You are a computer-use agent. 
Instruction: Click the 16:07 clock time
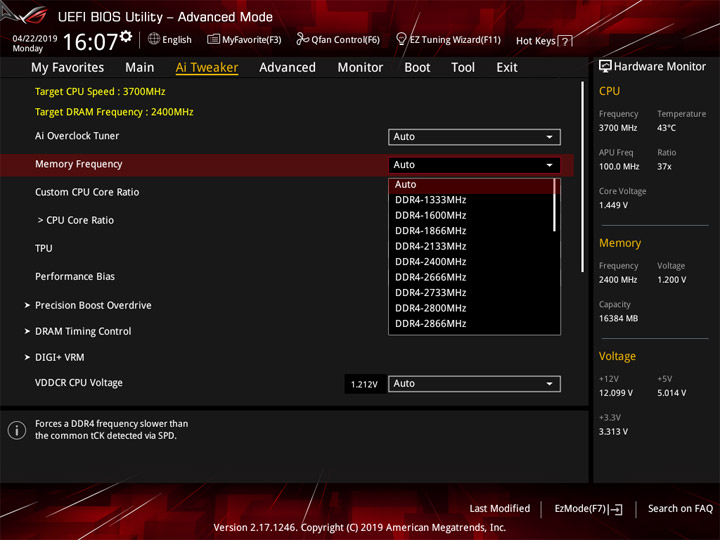pos(90,42)
